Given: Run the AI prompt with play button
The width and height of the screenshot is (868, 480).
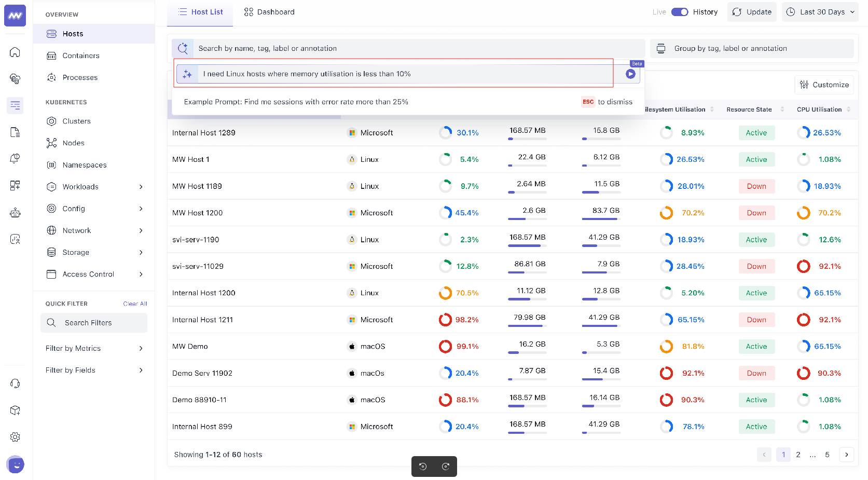Looking at the screenshot, I should pyautogui.click(x=630, y=74).
